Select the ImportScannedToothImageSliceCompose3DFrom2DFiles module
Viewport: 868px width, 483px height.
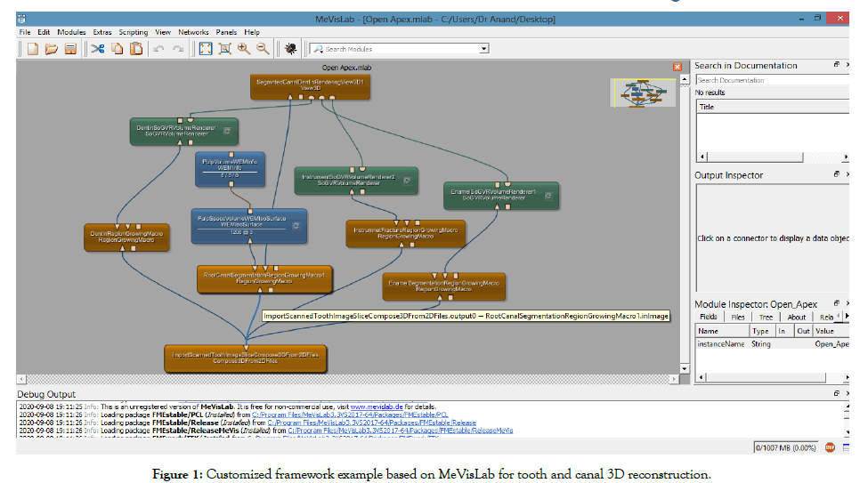pos(246,358)
